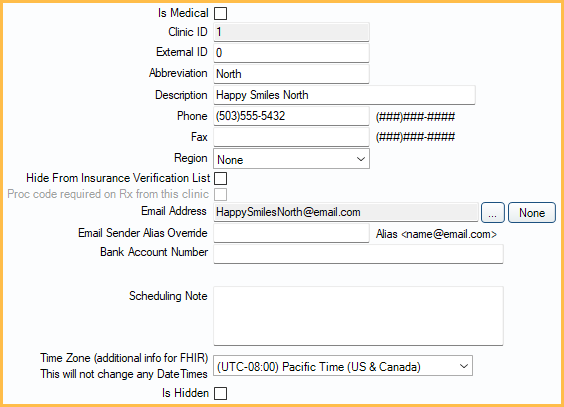Enable the Is Hidden checkbox
This screenshot has width=564, height=407.
coord(220,393)
